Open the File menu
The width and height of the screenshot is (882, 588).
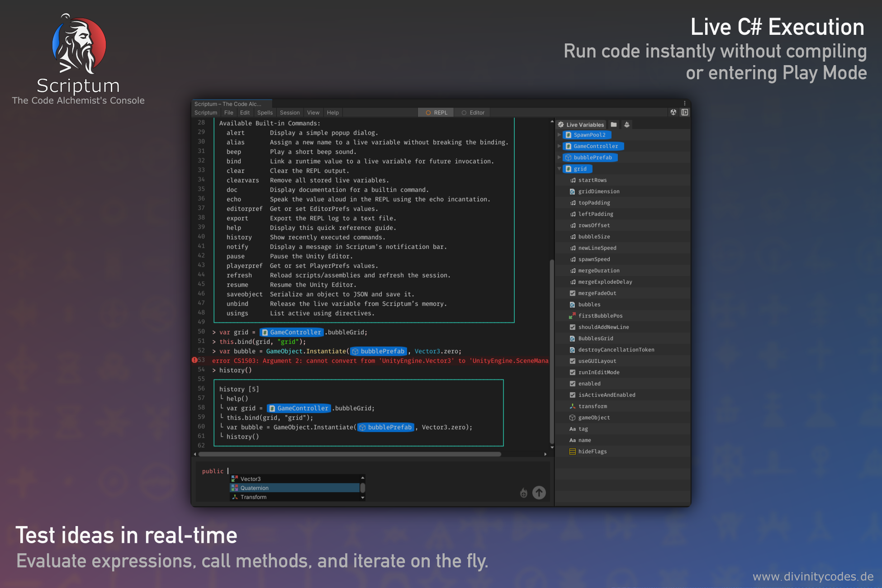[x=229, y=113]
